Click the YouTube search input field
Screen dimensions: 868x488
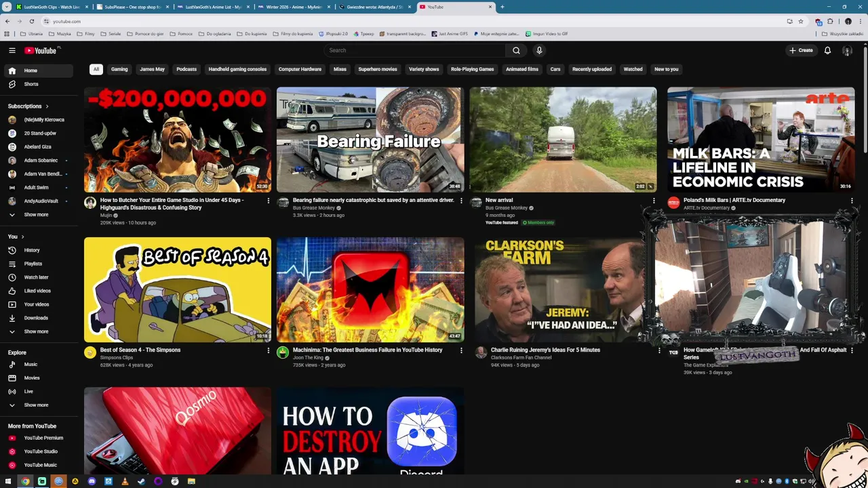[414, 50]
